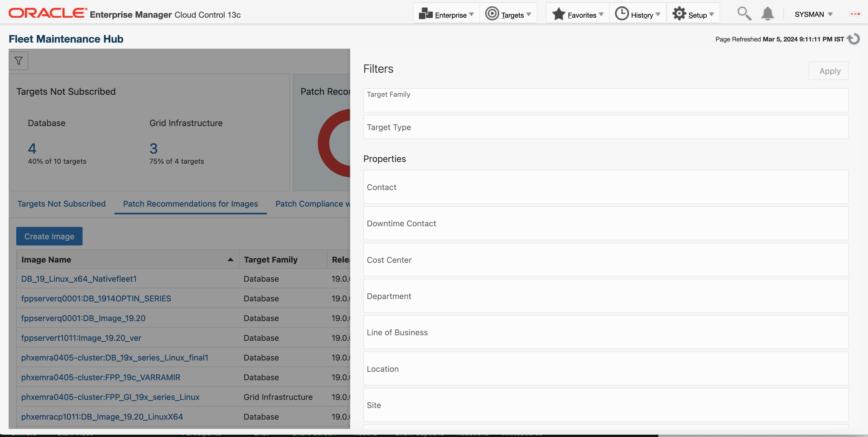This screenshot has width=868, height=437.
Task: Select the Cost Center property field
Action: click(606, 259)
